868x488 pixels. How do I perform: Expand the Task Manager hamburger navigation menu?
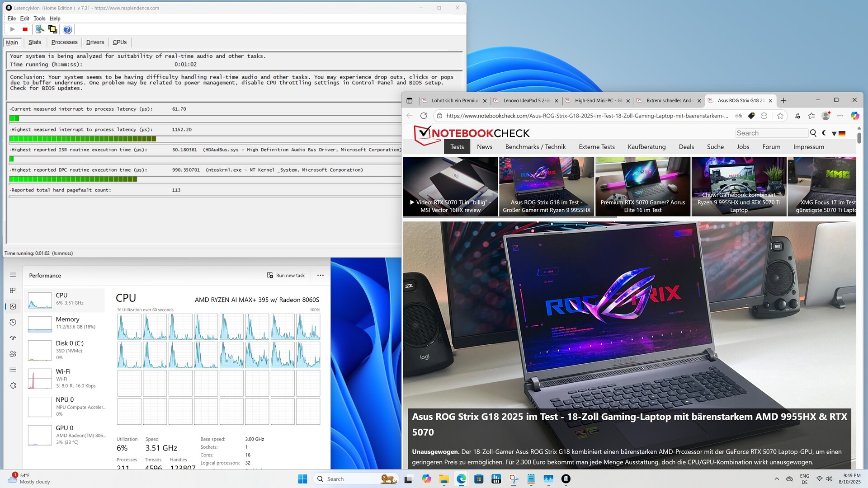[13, 275]
